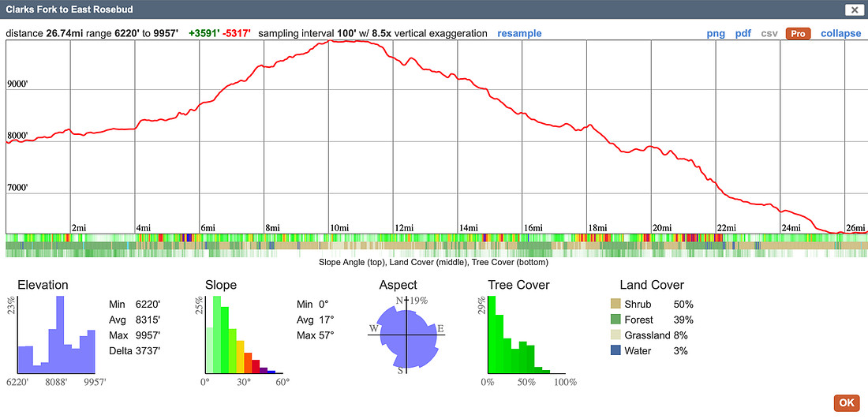Export the profile as pdf
Viewport: 868px width, 419px height.
point(743,33)
